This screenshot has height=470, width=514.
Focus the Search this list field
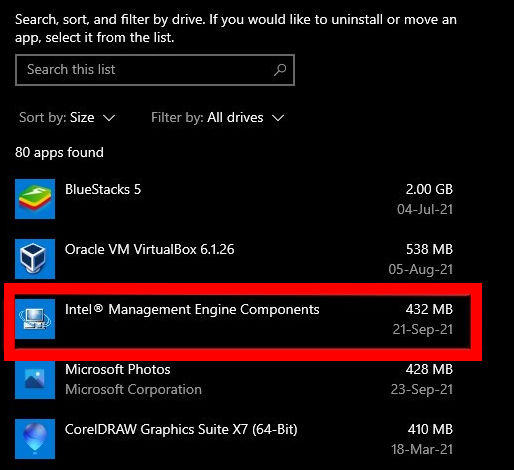(x=155, y=70)
